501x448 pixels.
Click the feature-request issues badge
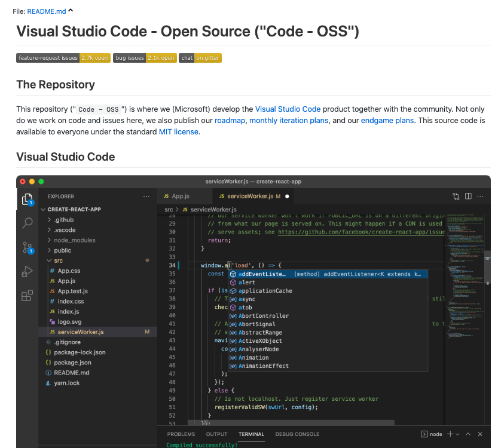(63, 58)
